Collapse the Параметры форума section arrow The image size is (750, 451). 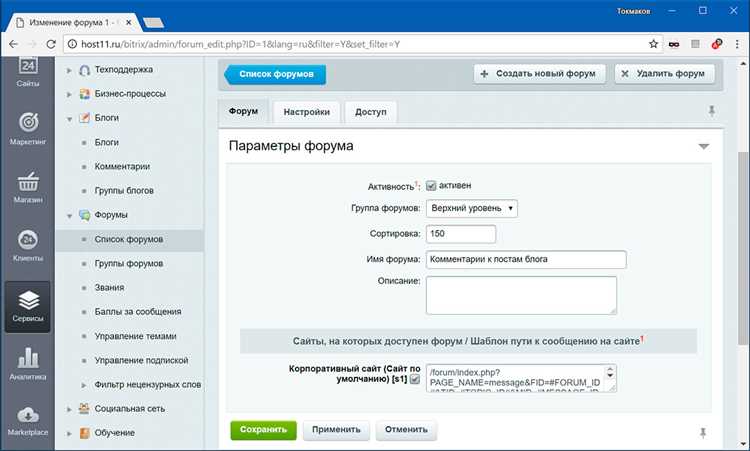(x=704, y=146)
